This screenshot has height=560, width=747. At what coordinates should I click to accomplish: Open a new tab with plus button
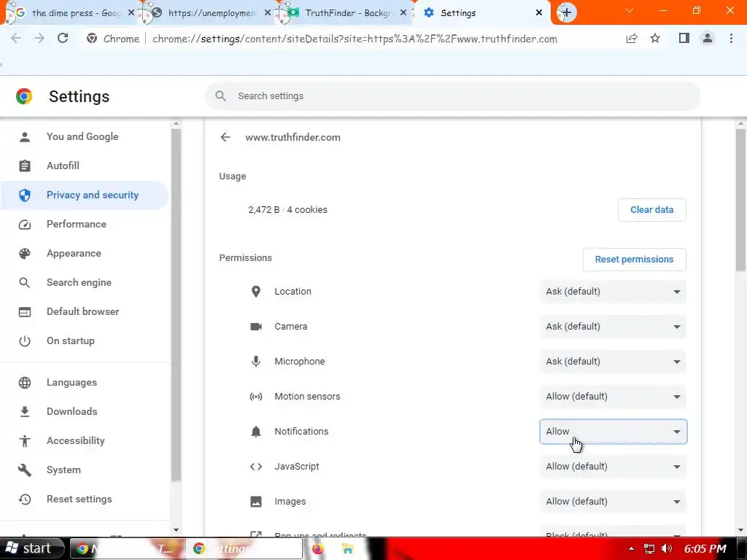[x=566, y=13]
